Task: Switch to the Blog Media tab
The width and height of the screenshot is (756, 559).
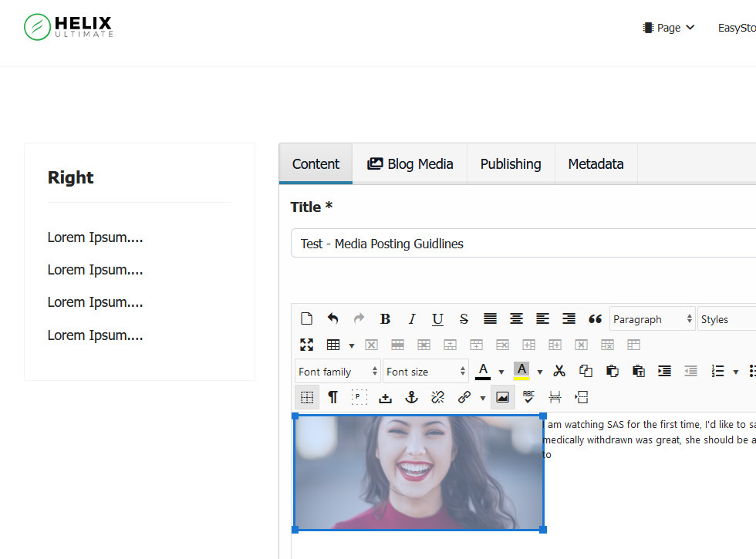Action: tap(410, 163)
